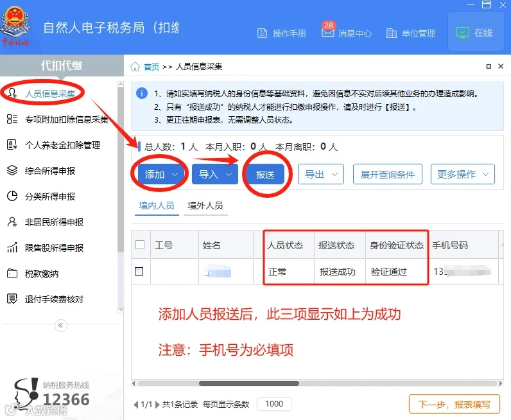The height and width of the screenshot is (420, 511).
Task: Collapse sidebar with double chevron icon
Action: pos(60,325)
